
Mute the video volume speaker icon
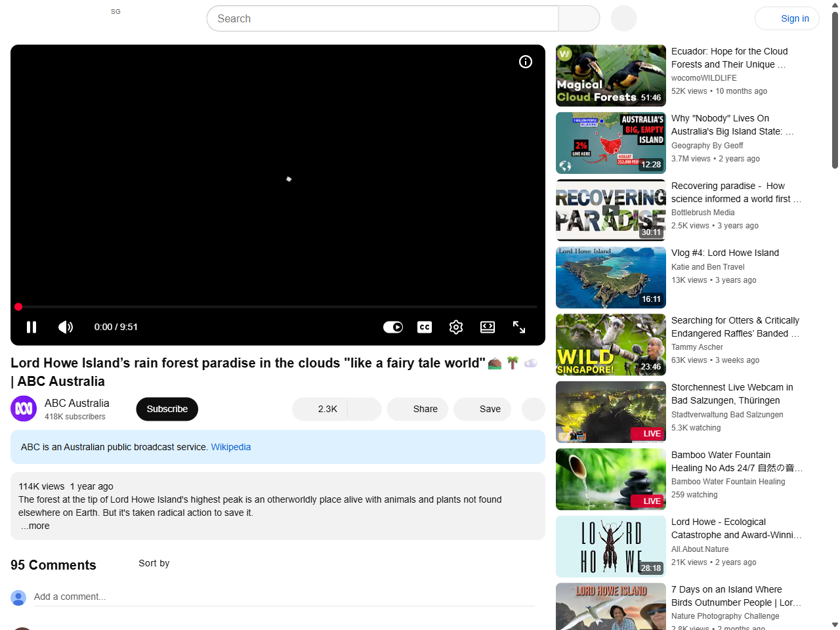[66, 327]
